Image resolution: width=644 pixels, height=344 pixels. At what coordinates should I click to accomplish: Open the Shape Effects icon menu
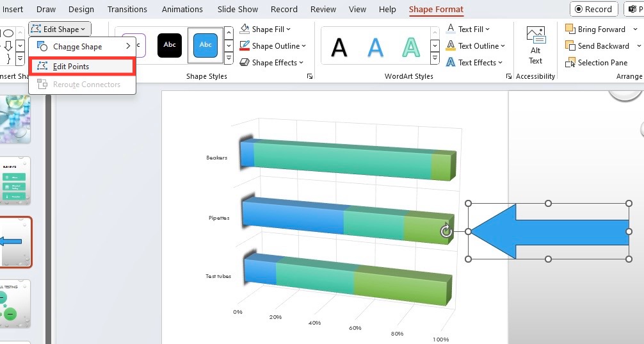pos(245,63)
